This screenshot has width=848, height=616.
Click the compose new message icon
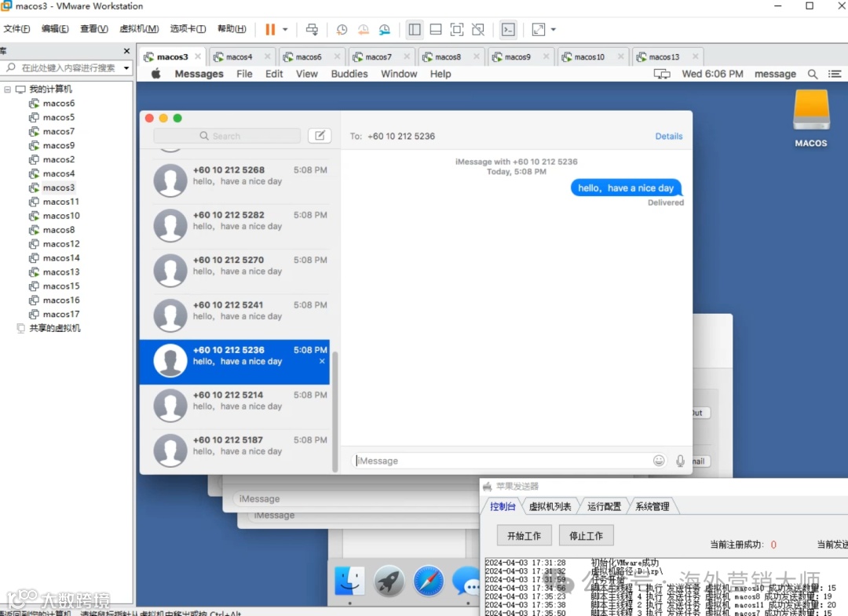pos(320,136)
